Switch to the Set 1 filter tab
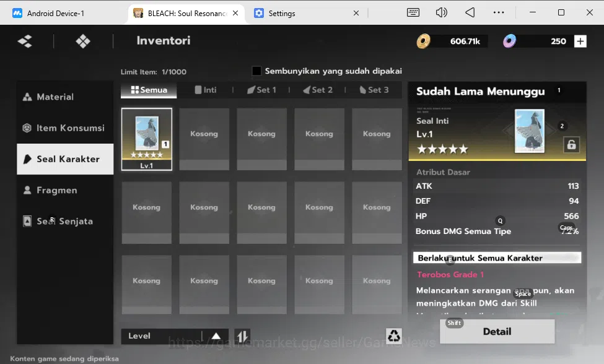Image resolution: width=604 pixels, height=364 pixels. tap(261, 90)
